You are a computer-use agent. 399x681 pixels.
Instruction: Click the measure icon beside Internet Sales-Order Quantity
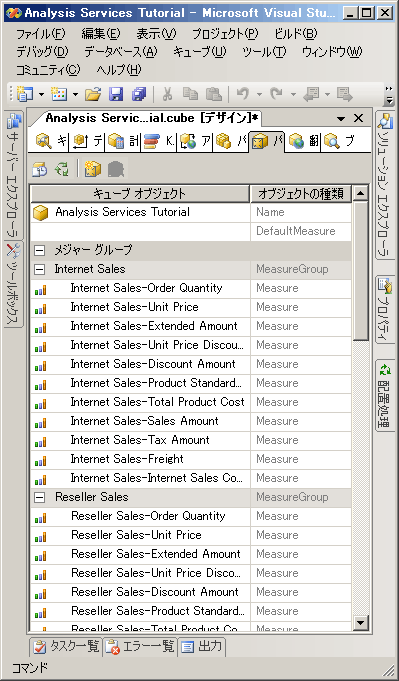[40, 289]
